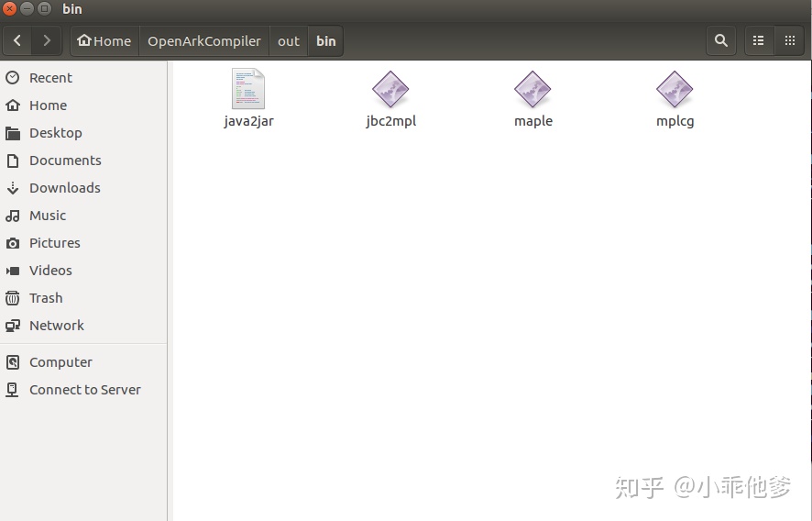Click the Music note icon in sidebar

coord(13,216)
